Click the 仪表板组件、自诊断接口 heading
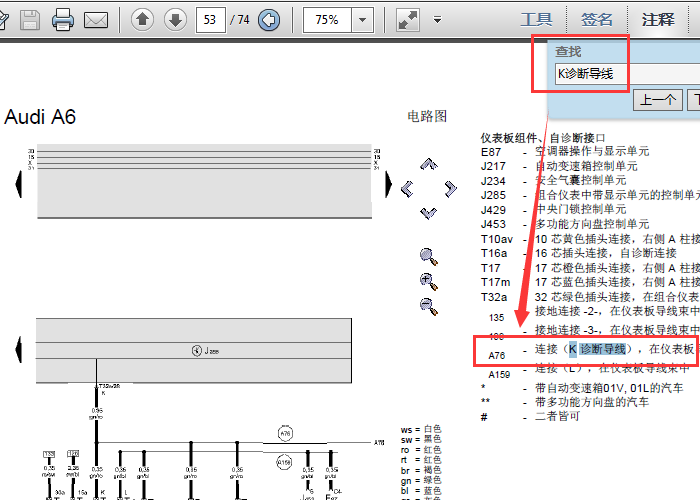This screenshot has height=500, width=700. [x=543, y=138]
